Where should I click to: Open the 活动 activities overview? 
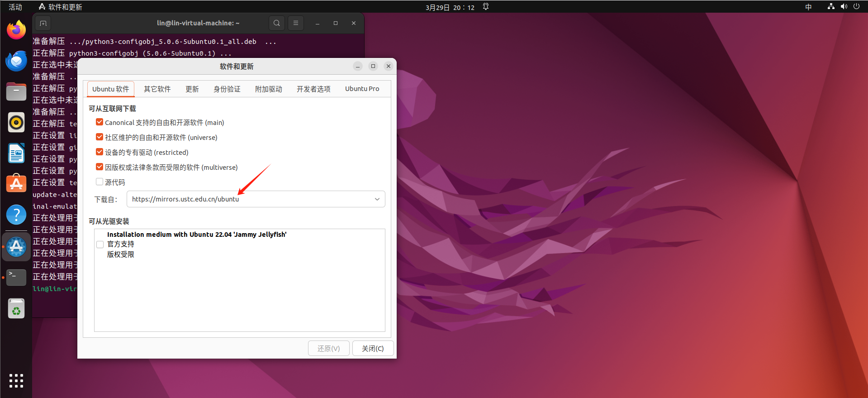(15, 7)
